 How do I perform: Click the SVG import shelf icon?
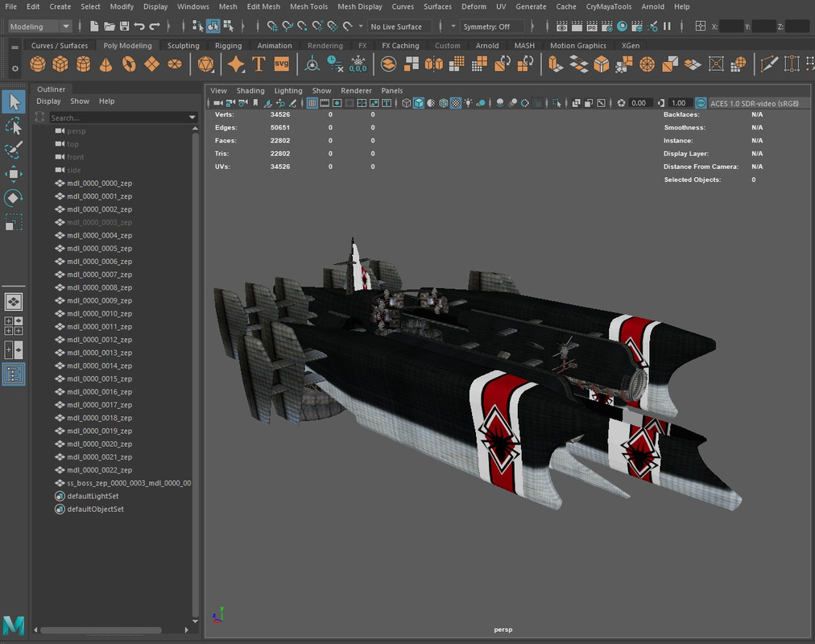[281, 64]
